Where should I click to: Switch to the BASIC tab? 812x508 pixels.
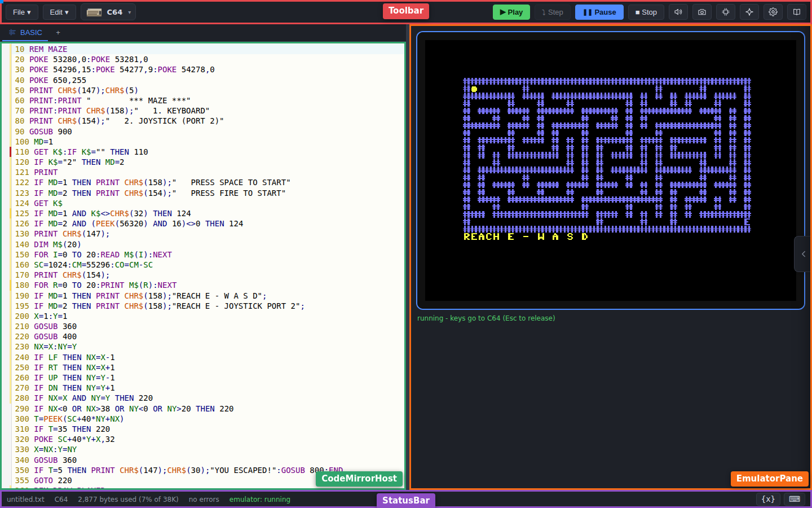click(x=25, y=33)
